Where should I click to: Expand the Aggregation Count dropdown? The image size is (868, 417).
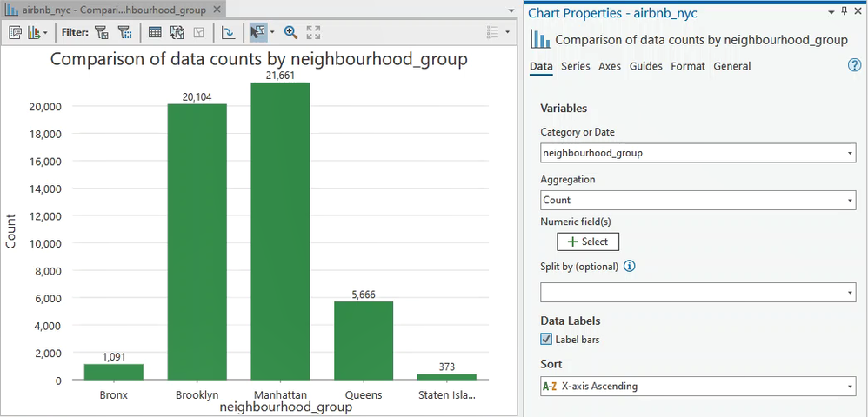pyautogui.click(x=698, y=200)
